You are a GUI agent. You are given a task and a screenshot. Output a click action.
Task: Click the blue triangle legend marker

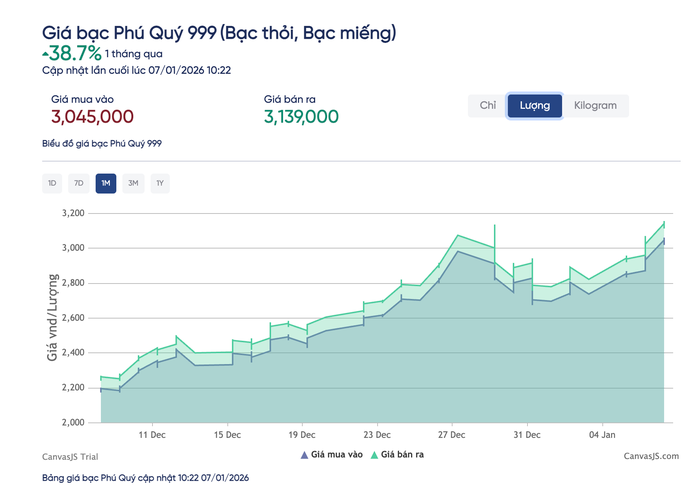tap(305, 455)
